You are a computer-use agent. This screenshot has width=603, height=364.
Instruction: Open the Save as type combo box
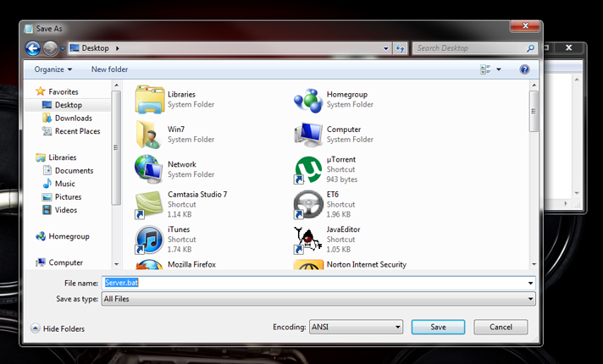[x=318, y=299]
